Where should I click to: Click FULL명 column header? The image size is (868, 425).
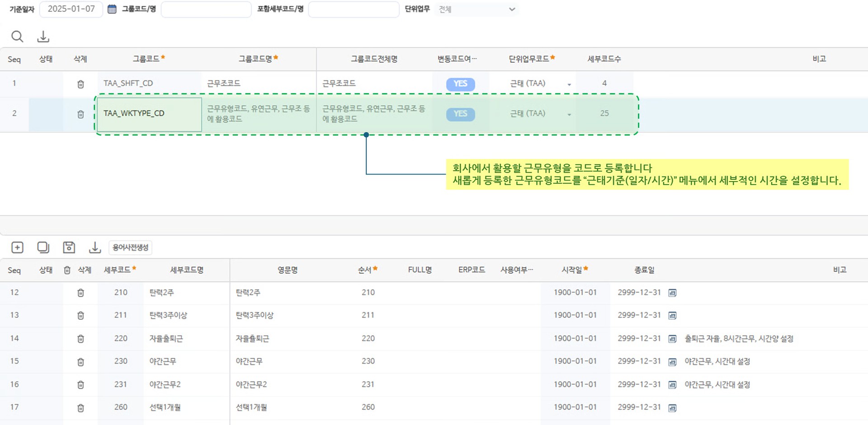pos(420,270)
